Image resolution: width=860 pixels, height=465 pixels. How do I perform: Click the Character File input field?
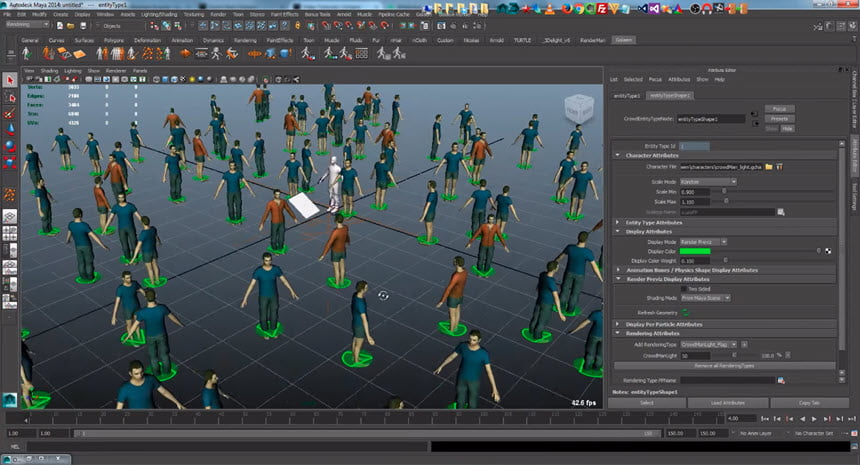tap(721, 167)
